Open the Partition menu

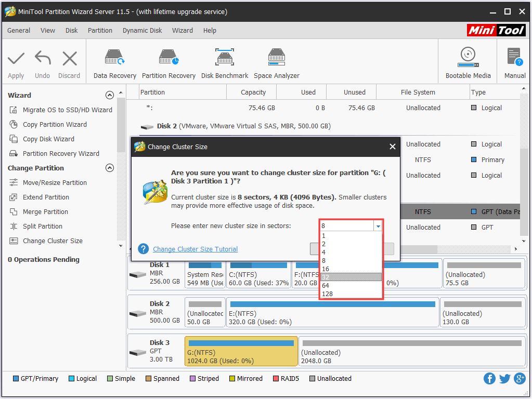point(100,31)
